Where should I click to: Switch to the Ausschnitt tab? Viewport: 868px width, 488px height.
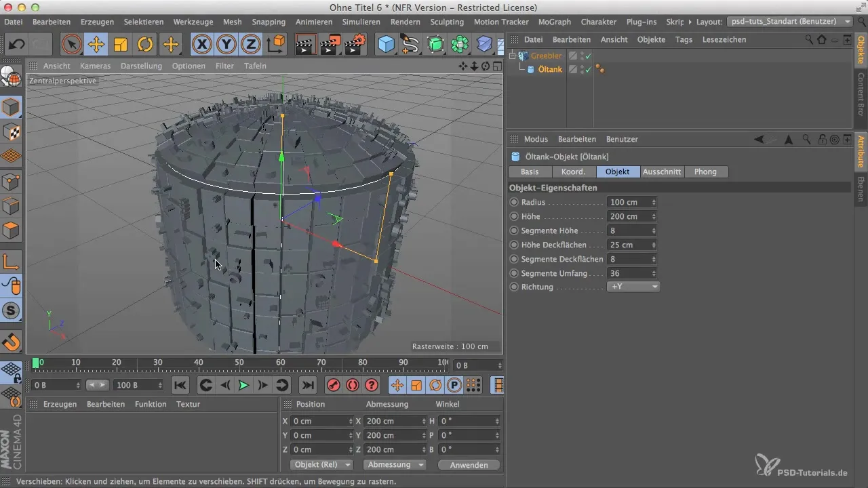coord(662,171)
